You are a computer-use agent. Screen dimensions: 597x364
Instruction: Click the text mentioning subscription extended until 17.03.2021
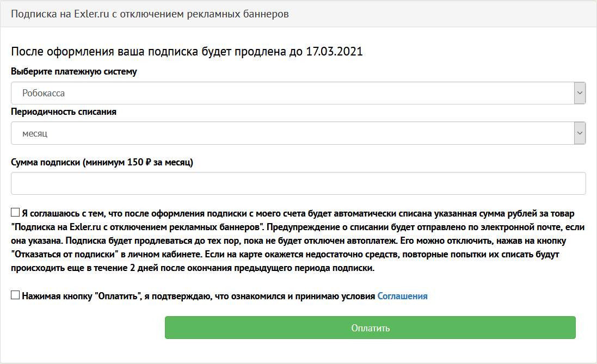click(187, 51)
